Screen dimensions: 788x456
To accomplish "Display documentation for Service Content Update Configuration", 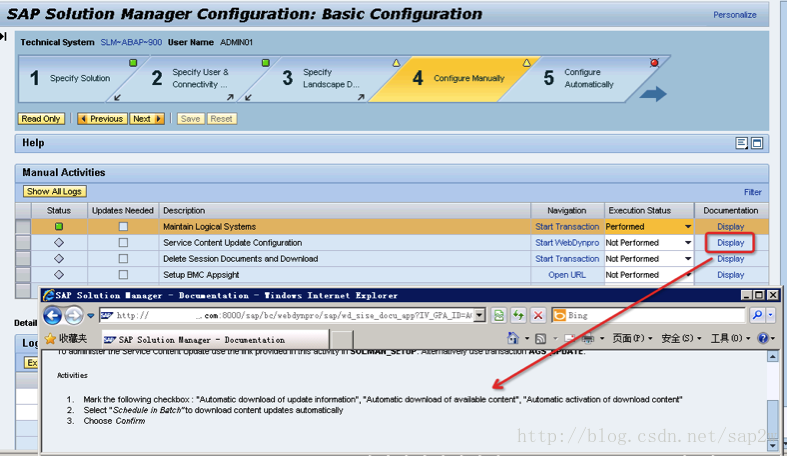I will [x=731, y=243].
